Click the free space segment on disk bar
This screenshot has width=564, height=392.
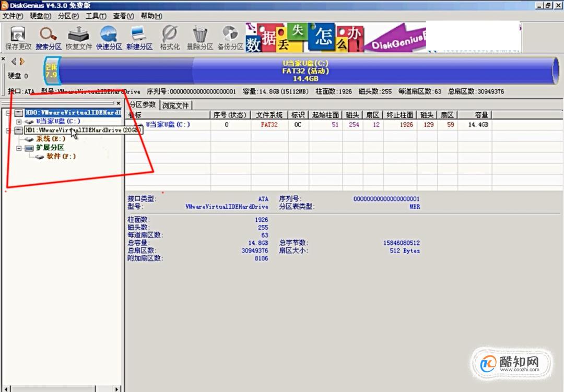[51, 70]
